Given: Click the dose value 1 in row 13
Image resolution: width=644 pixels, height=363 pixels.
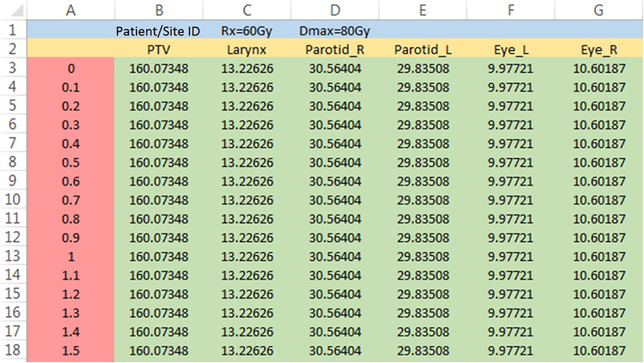Looking at the screenshot, I should (71, 257).
